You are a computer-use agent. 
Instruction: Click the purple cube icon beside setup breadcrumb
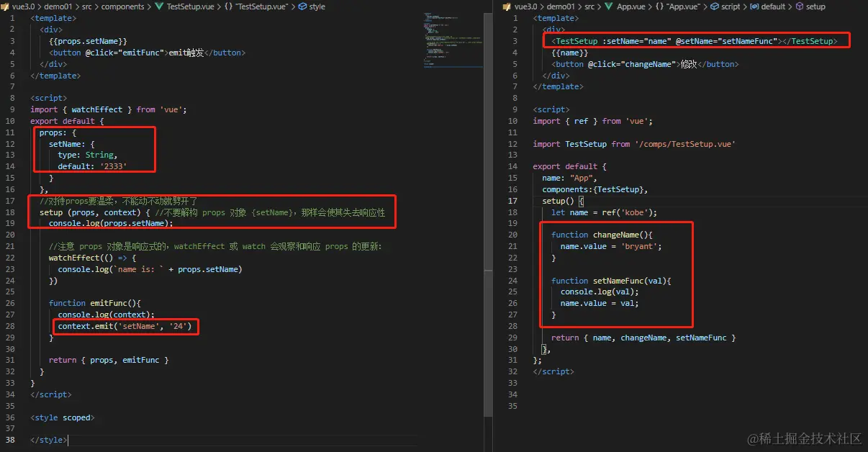[x=800, y=6]
